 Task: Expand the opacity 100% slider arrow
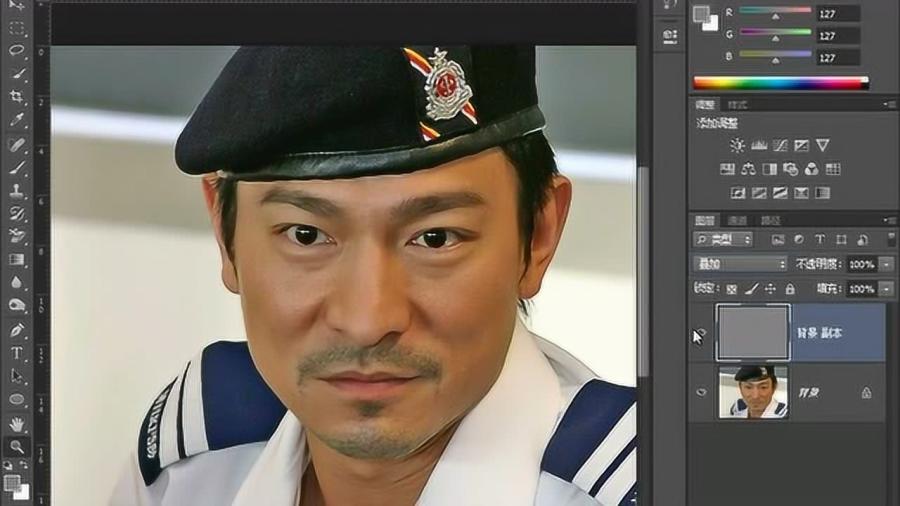click(886, 264)
